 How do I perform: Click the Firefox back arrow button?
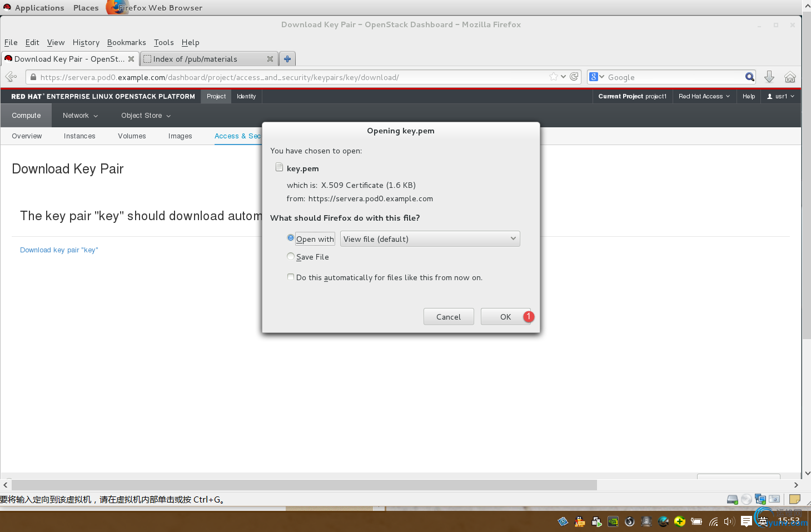11,77
